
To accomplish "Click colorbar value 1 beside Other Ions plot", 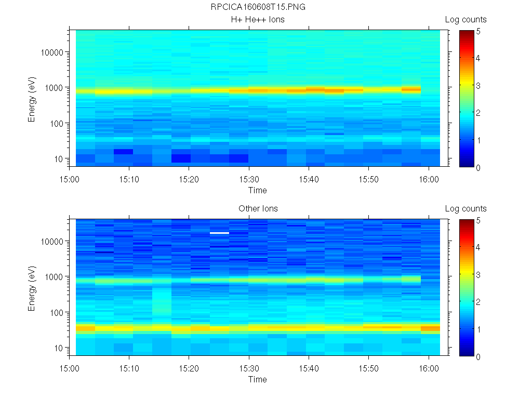I will (x=478, y=329).
